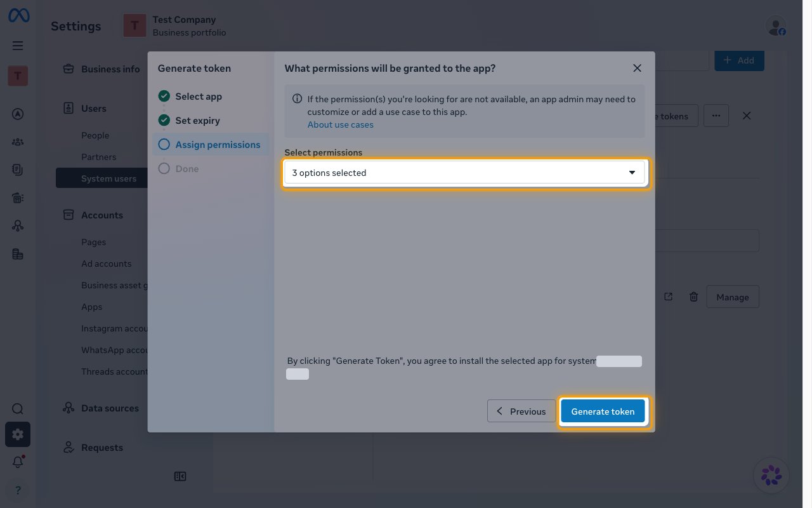Open notifications with the bell icon
Image resolution: width=812 pixels, height=508 pixels.
point(18,462)
